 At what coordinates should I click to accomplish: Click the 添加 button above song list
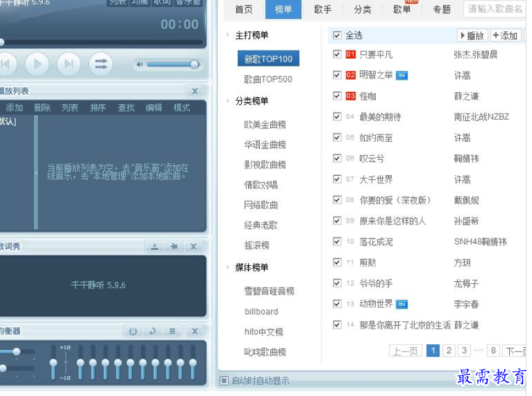tap(505, 36)
